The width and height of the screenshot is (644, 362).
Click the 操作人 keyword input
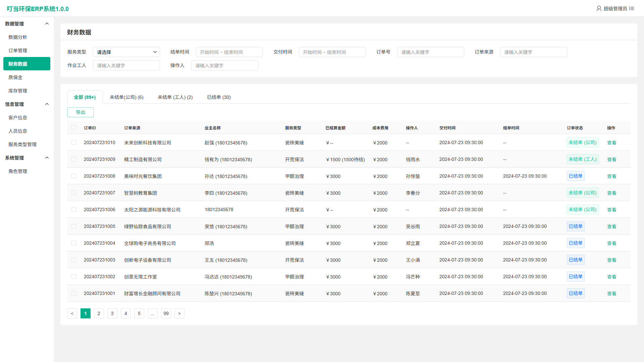[225, 65]
